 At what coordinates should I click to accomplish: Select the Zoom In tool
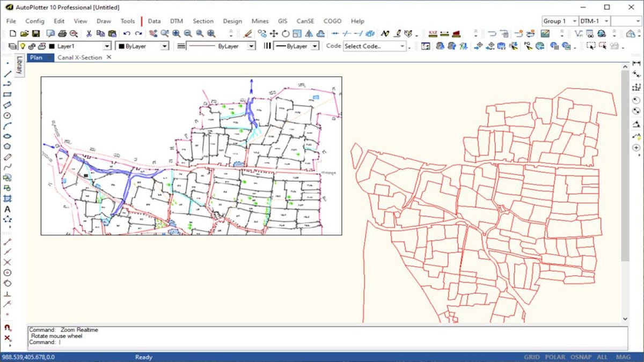(x=176, y=33)
